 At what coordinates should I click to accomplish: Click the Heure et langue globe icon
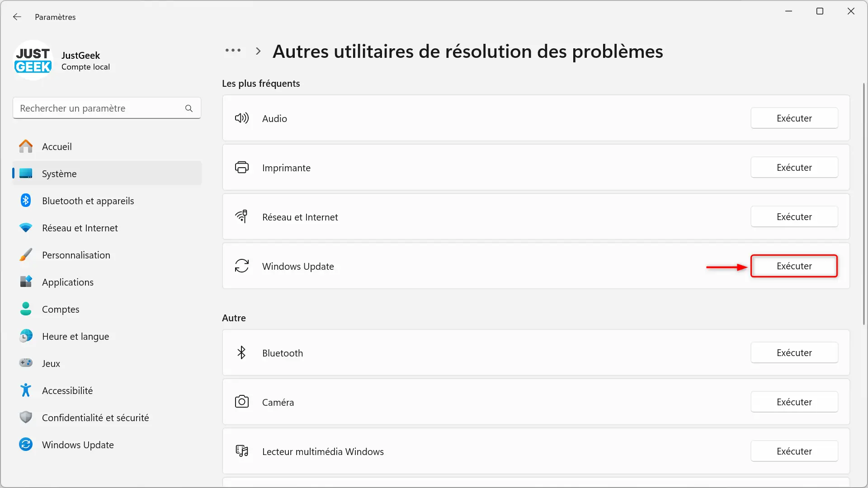pos(26,336)
